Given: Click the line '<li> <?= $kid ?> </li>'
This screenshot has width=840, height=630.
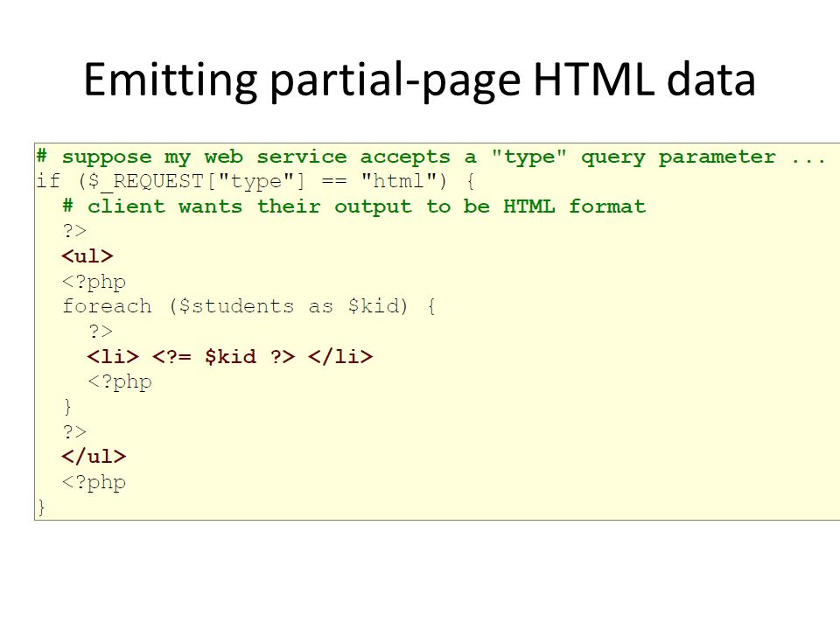Looking at the screenshot, I should pyautogui.click(x=230, y=357).
